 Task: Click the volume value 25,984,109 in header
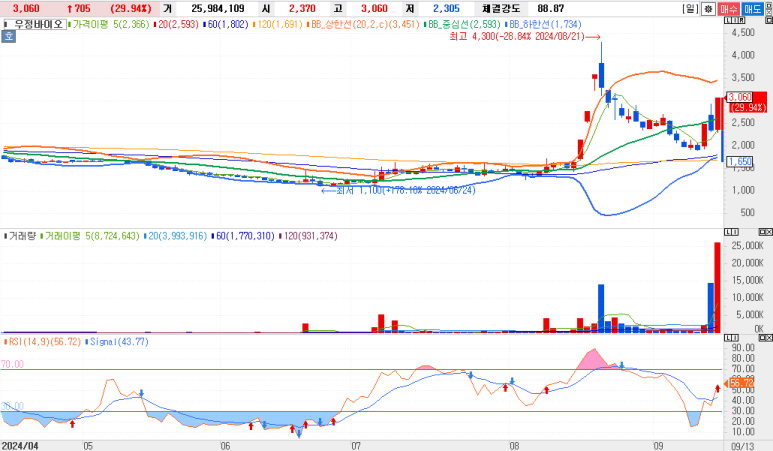coord(217,8)
